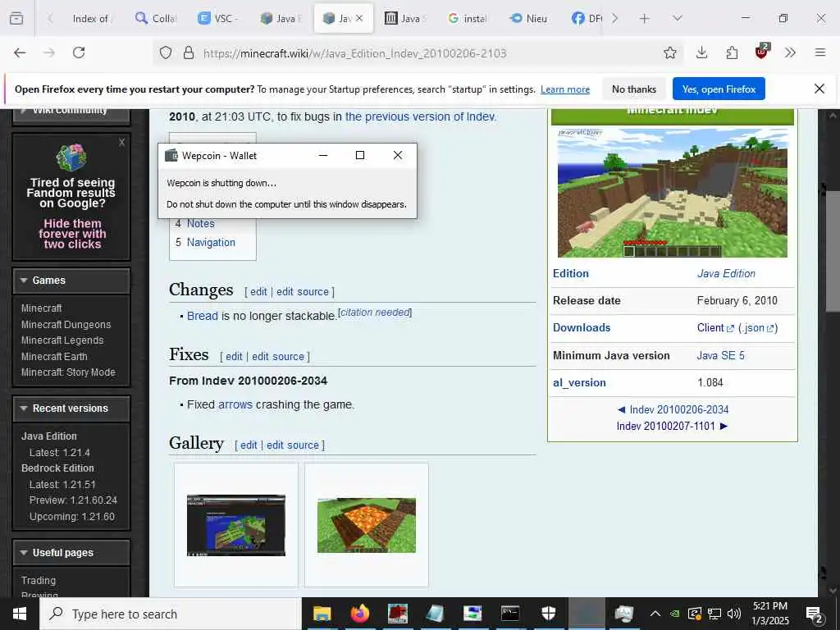Open the Java SE 5 link
Image resolution: width=840 pixels, height=630 pixels.
(x=720, y=355)
